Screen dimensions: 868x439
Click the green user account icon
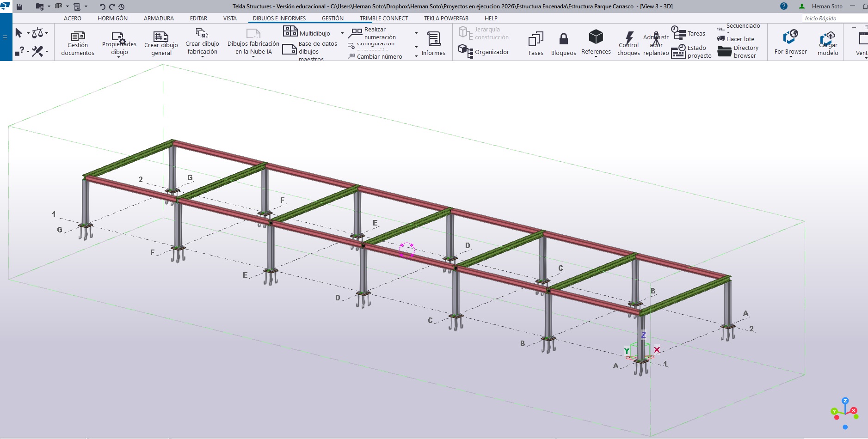click(x=802, y=6)
